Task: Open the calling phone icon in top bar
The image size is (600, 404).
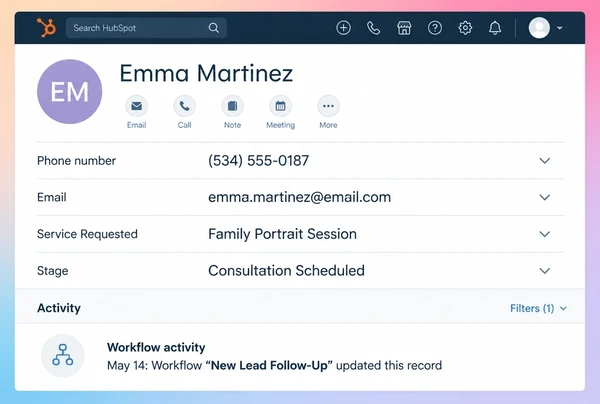Action: tap(373, 28)
